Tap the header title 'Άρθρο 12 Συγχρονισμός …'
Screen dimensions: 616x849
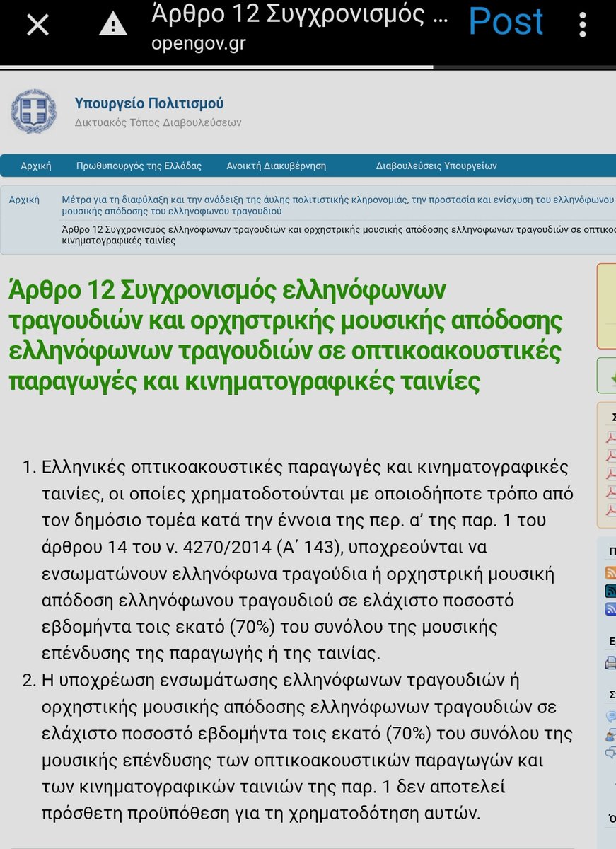[299, 13]
